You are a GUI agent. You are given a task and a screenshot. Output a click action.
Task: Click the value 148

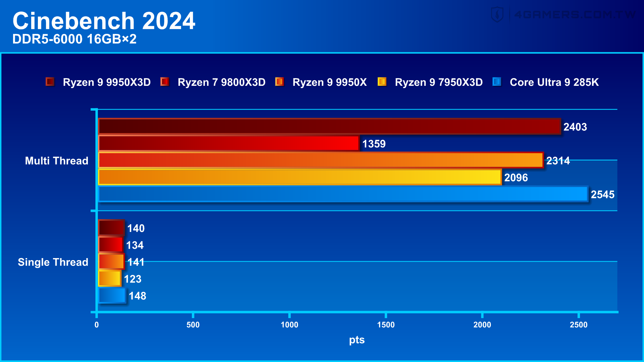(x=138, y=296)
